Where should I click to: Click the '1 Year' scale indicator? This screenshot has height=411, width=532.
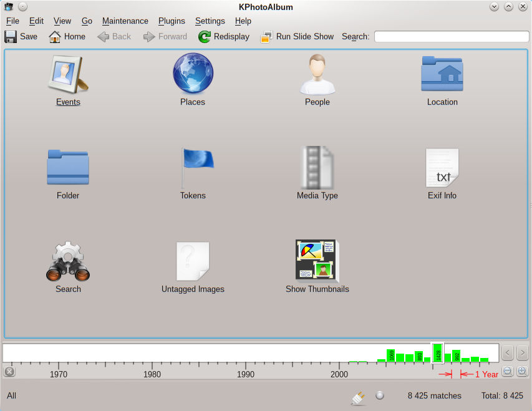pyautogui.click(x=486, y=374)
